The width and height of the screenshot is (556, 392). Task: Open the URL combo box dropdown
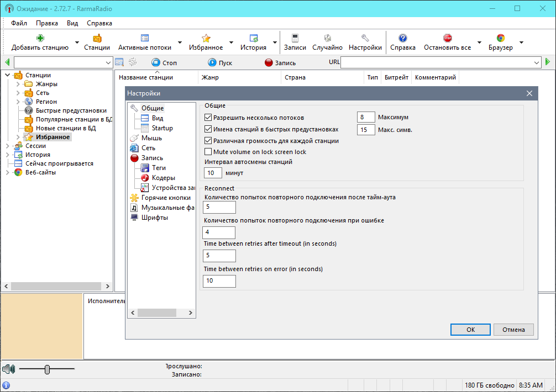[x=537, y=63]
